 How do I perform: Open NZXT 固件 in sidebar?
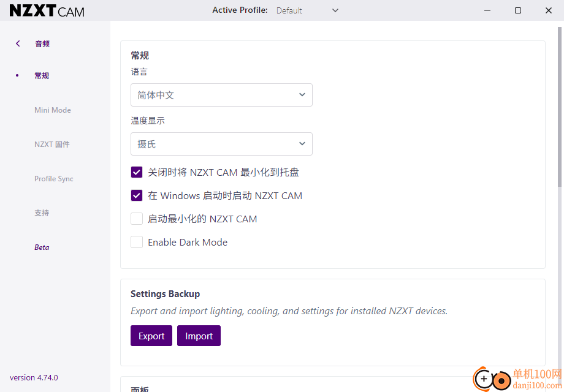[52, 145]
